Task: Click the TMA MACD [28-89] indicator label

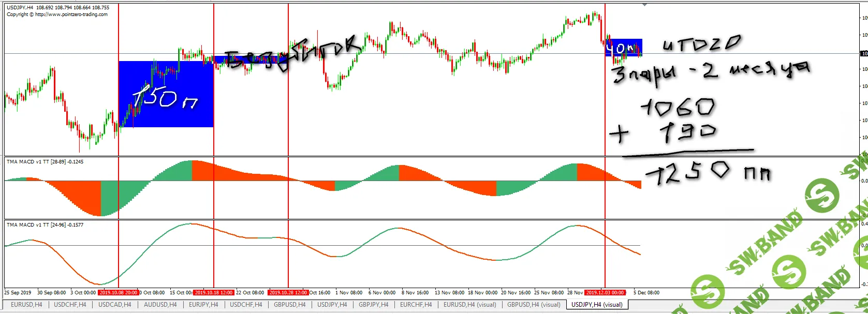Action: [x=45, y=162]
